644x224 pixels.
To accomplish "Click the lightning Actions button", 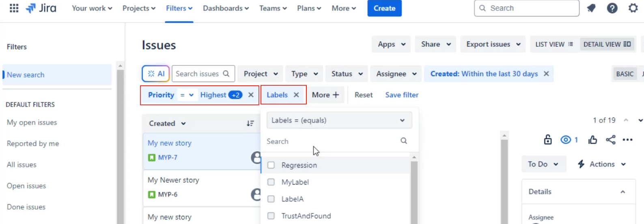I will click(601, 164).
